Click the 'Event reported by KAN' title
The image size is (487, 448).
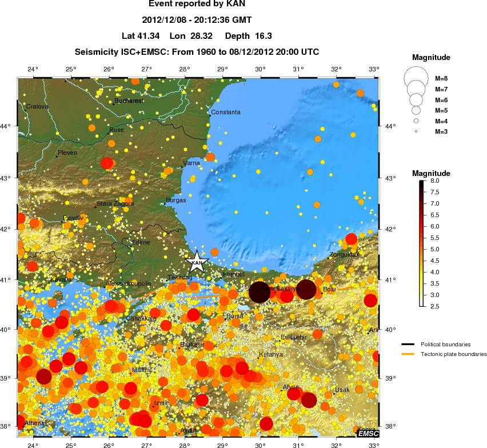click(x=197, y=4)
